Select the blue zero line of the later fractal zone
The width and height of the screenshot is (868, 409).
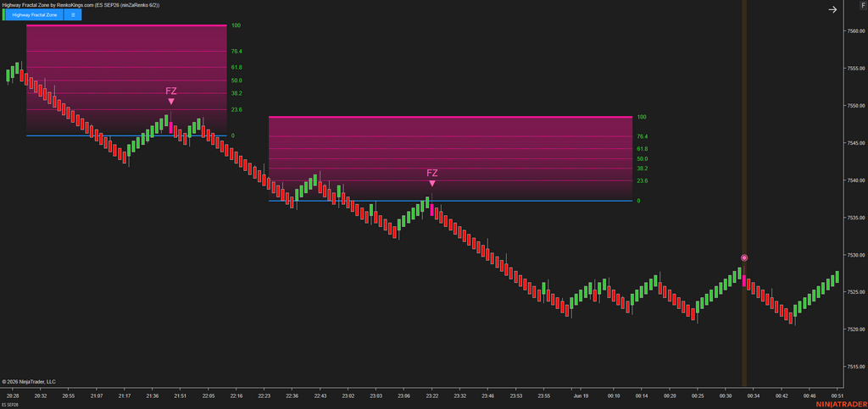pos(450,201)
